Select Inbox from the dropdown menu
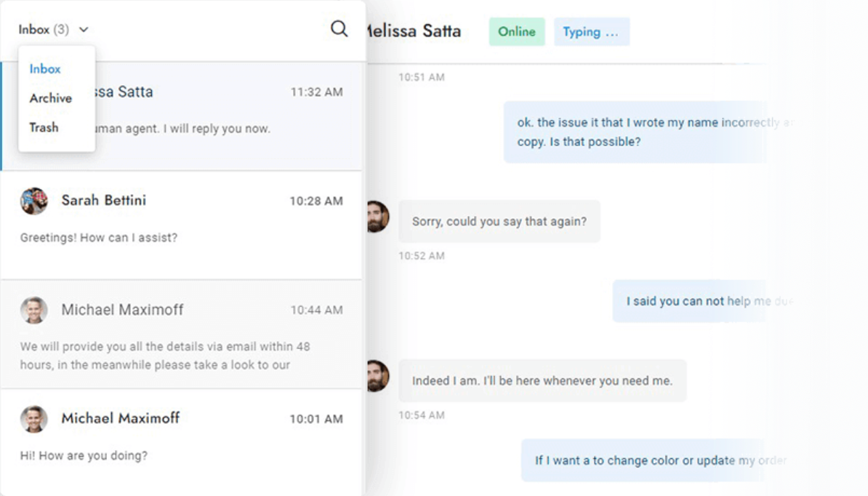 pyautogui.click(x=45, y=69)
